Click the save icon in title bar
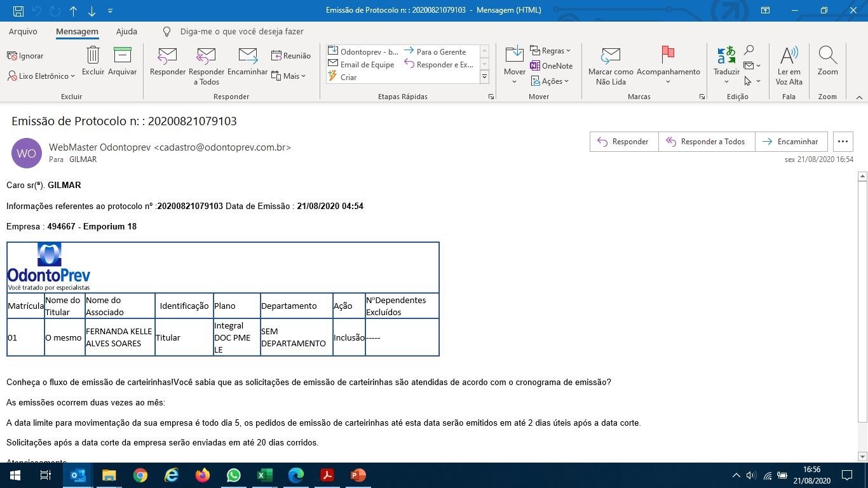This screenshot has height=488, width=868. coord(18,11)
